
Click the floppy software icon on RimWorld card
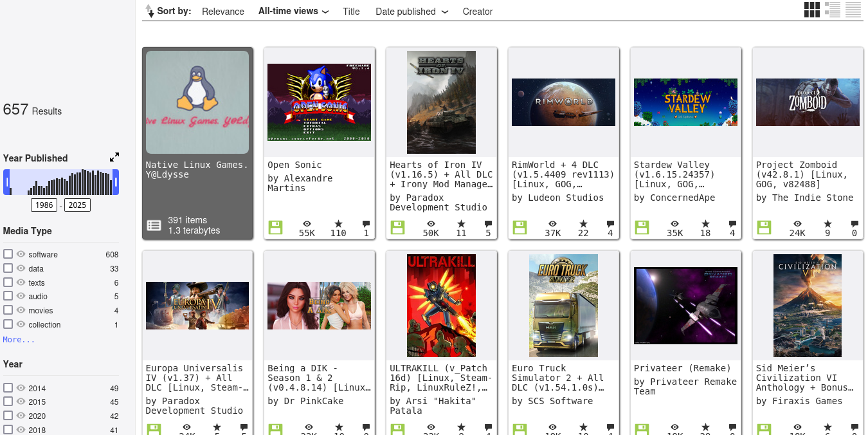click(520, 227)
